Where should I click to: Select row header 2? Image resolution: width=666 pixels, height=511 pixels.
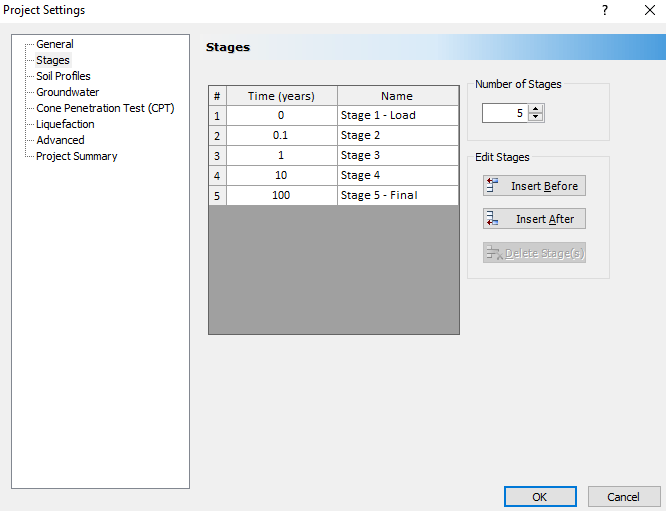click(217, 136)
